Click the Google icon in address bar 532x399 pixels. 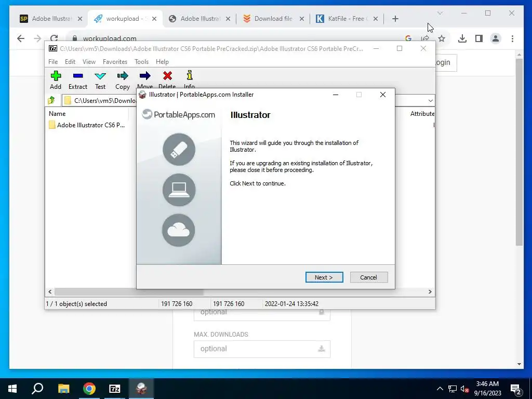coord(408,38)
